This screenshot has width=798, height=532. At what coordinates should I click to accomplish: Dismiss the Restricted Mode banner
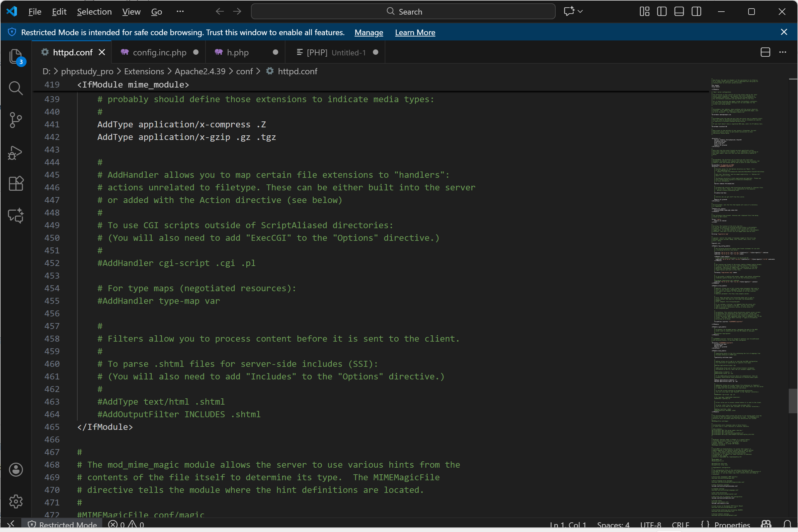tap(784, 32)
